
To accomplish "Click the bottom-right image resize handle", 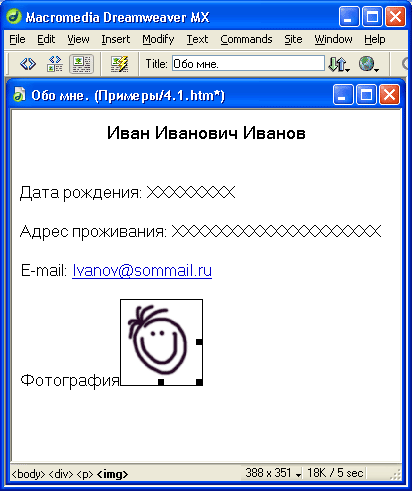I will [x=199, y=382].
